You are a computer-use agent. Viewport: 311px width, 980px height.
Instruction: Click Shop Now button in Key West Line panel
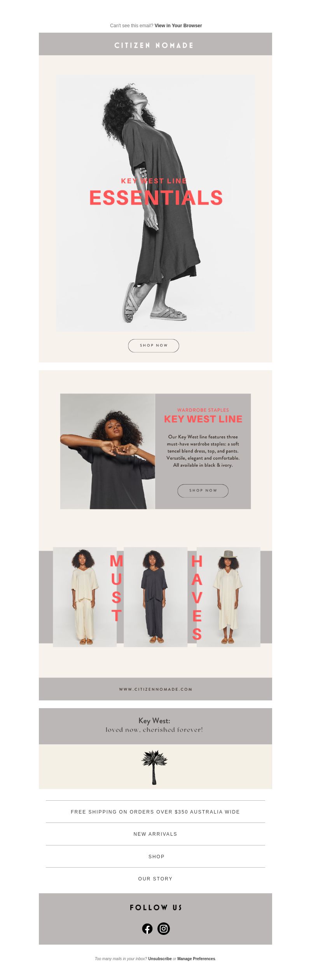203,490
